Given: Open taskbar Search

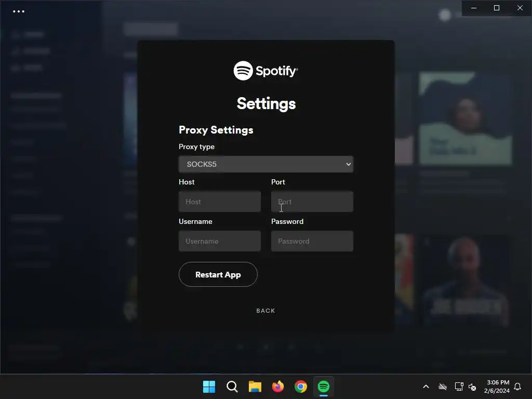Looking at the screenshot, I should (232, 387).
